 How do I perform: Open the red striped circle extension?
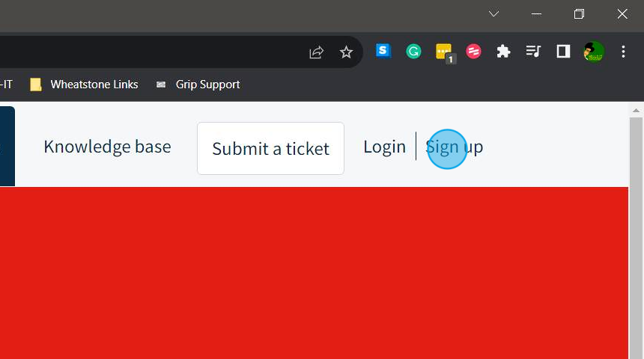point(473,52)
